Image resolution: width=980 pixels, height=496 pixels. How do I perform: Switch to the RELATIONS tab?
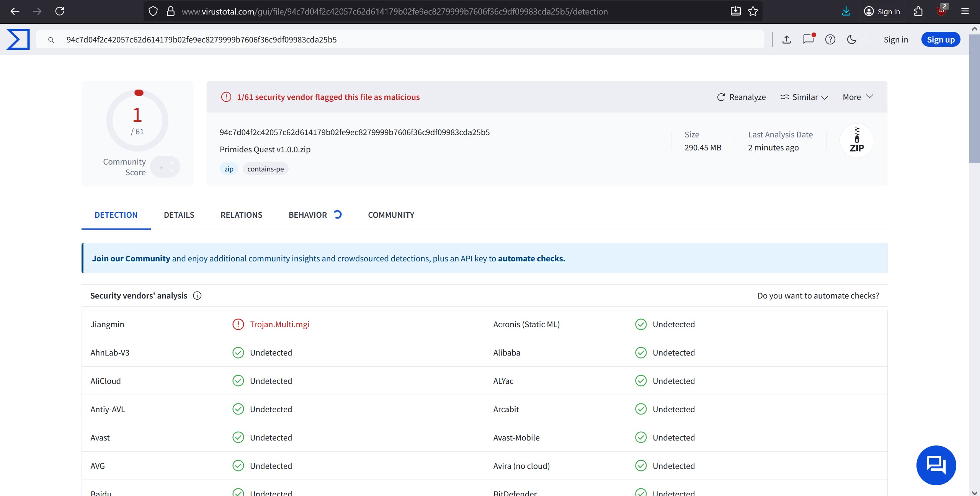pyautogui.click(x=241, y=215)
